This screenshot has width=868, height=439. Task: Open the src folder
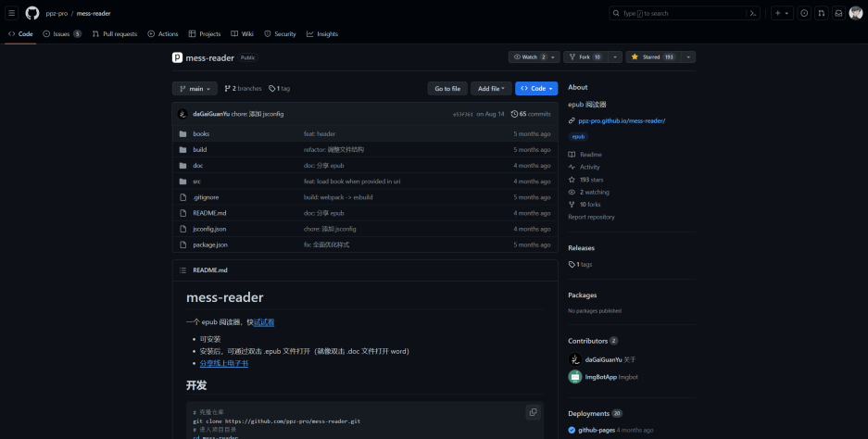click(196, 181)
